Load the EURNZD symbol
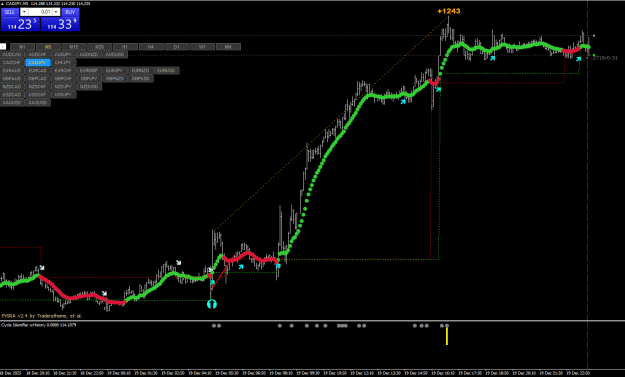The height and width of the screenshot is (377, 625). tap(140, 71)
